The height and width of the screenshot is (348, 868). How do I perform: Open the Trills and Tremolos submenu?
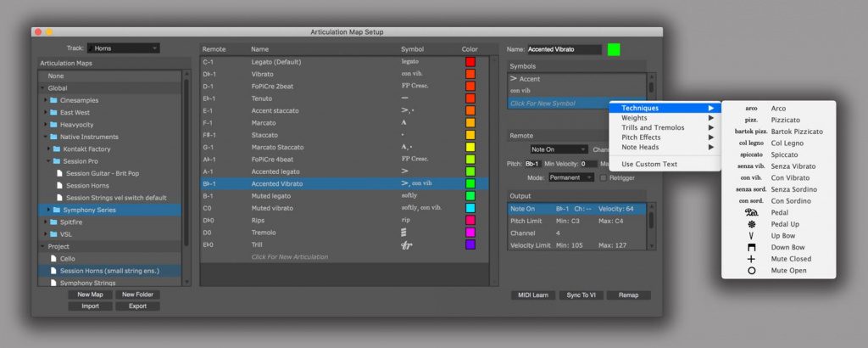point(665,127)
